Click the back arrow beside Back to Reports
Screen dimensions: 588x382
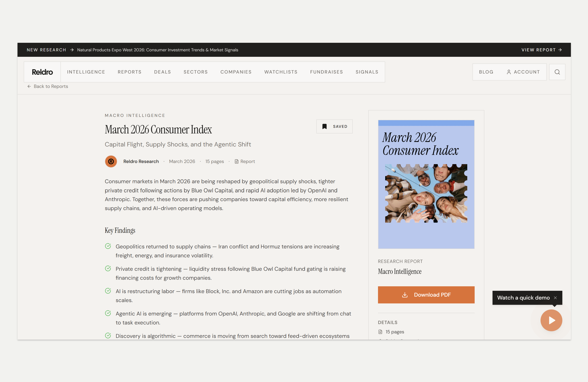(29, 86)
